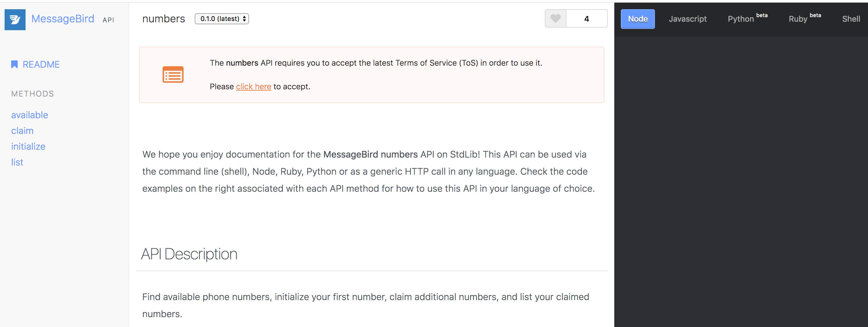Switch to the Javascript tab
Screen dimensions: 868x327
[x=687, y=19]
